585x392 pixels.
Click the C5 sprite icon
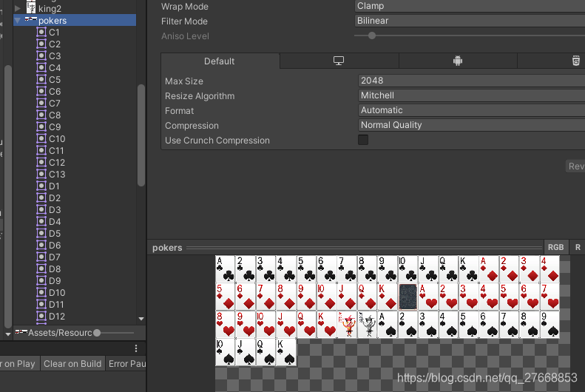(x=41, y=79)
